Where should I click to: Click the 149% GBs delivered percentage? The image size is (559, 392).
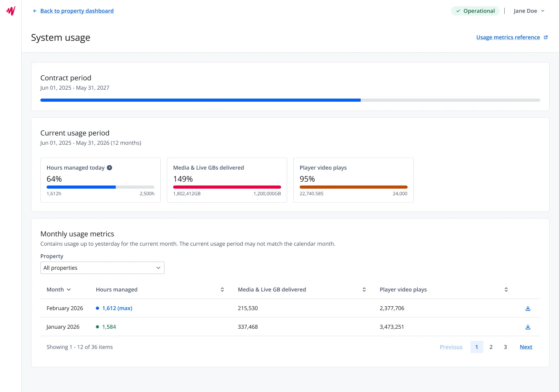pyautogui.click(x=183, y=179)
